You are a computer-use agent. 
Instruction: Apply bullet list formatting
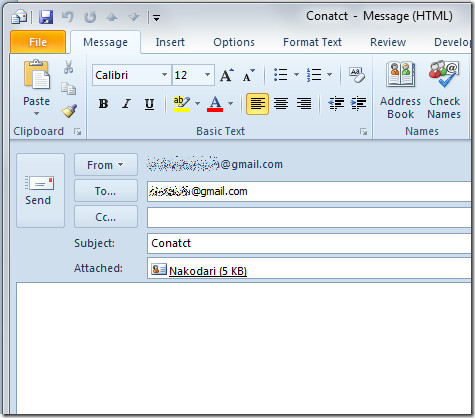point(281,75)
